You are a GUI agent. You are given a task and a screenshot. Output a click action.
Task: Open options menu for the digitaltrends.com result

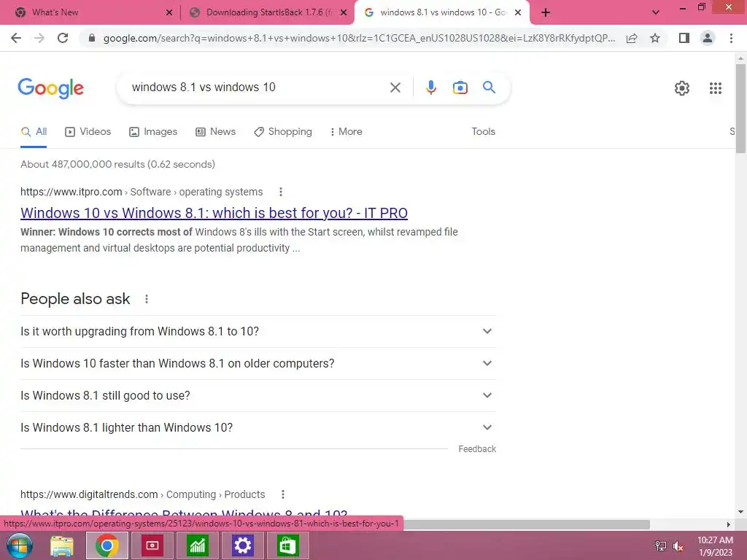(282, 494)
